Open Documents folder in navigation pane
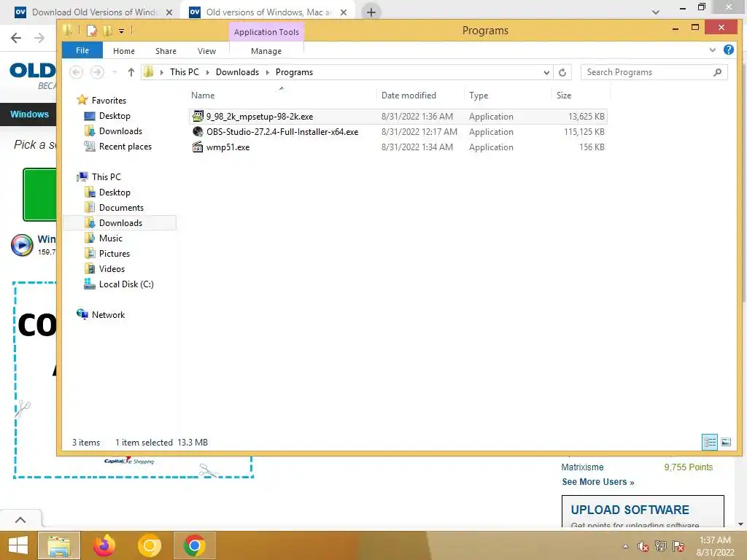The width and height of the screenshot is (747, 560). pyautogui.click(x=121, y=208)
